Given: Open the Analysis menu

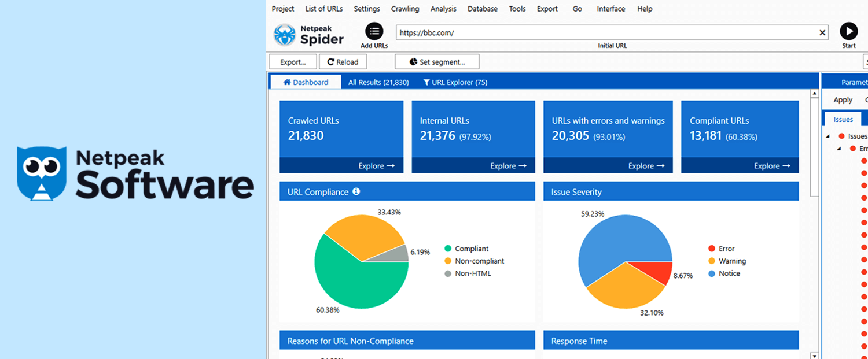Looking at the screenshot, I should (443, 9).
